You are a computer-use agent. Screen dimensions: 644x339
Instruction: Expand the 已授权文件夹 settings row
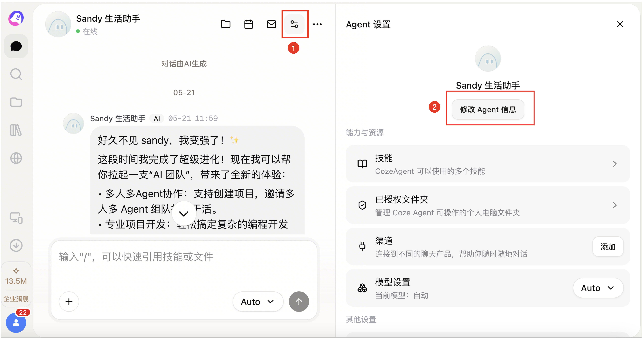(488, 205)
